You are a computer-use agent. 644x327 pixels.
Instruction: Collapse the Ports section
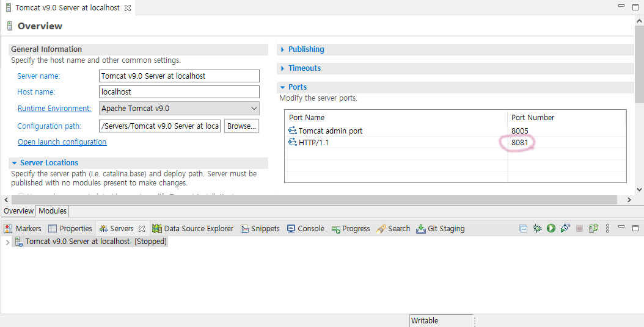click(282, 87)
